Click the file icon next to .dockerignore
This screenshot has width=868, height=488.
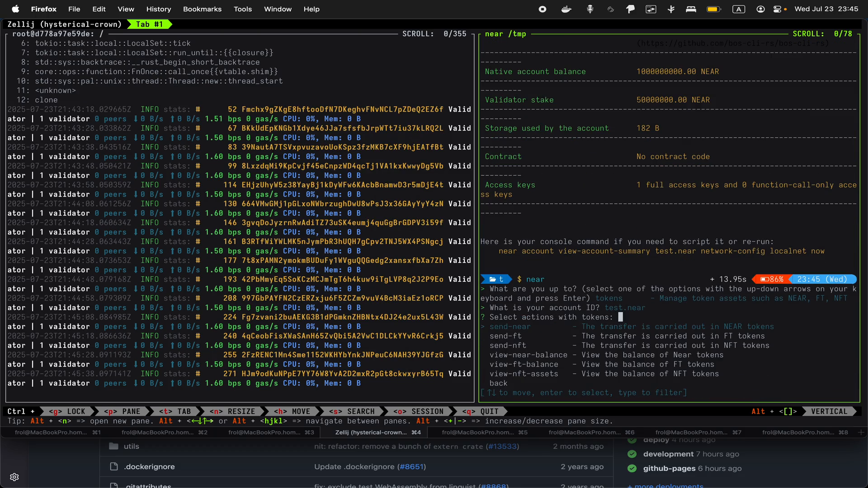113,467
